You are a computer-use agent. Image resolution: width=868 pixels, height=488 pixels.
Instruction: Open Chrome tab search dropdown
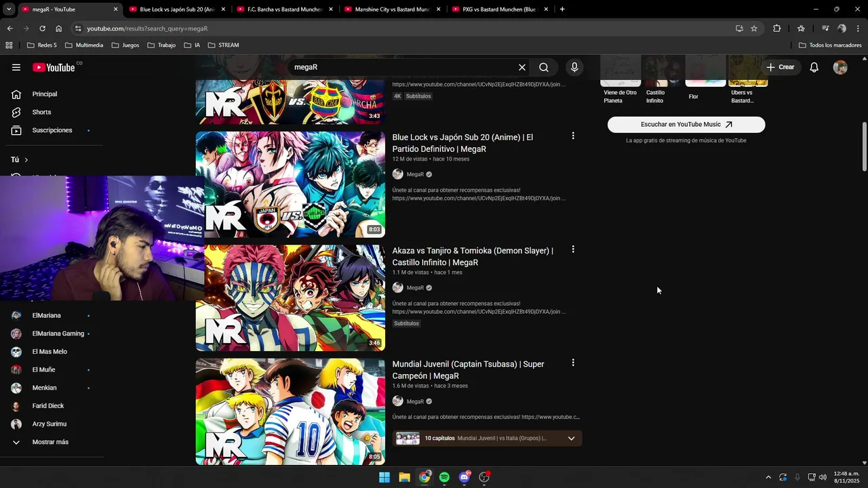9,9
